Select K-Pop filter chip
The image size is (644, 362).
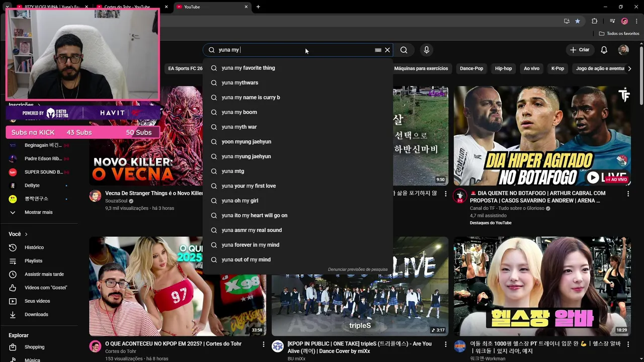click(557, 68)
